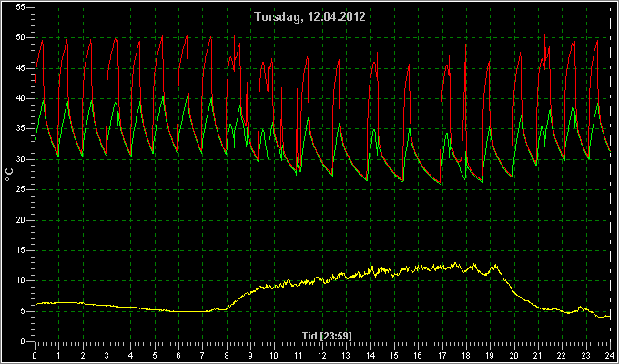
Task: Click the red curve spike above hour 18
Action: coord(466,45)
